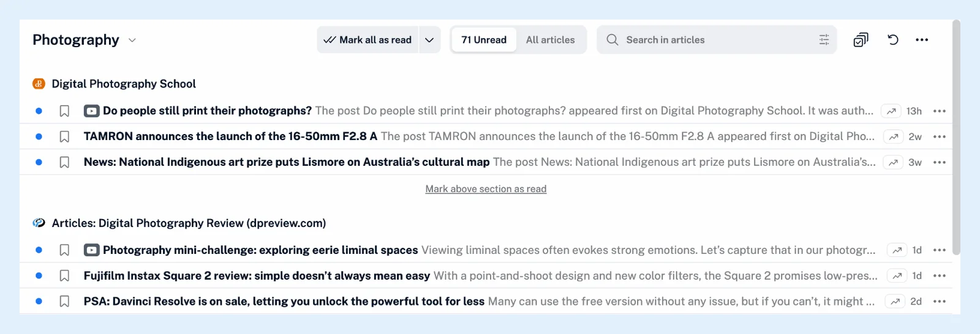Click the dpreview.com feed icon
This screenshot has height=334, width=980.
tap(39, 223)
